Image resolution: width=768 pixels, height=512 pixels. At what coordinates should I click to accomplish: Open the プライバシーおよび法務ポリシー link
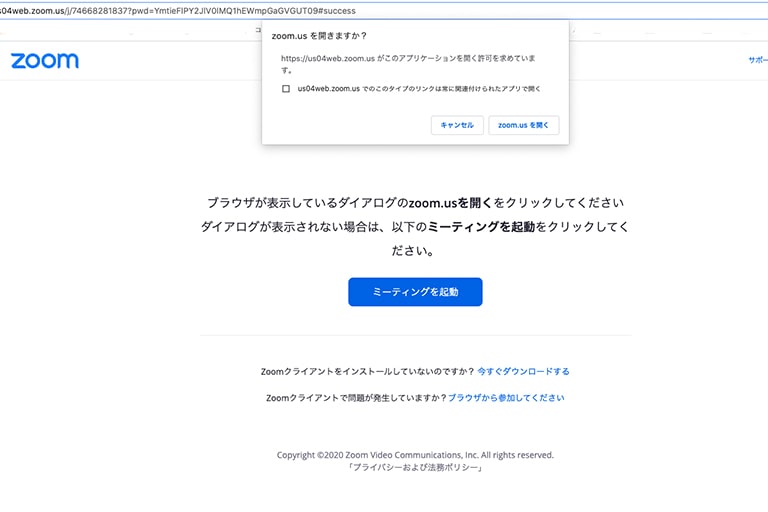(415, 467)
